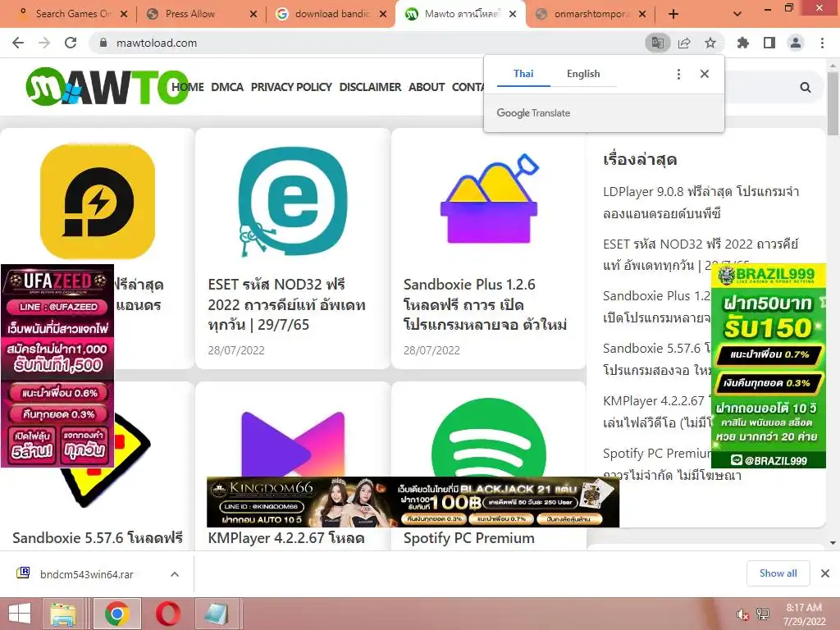The width and height of the screenshot is (840, 630).
Task: Open DISCLAIMER page
Action: point(370,87)
